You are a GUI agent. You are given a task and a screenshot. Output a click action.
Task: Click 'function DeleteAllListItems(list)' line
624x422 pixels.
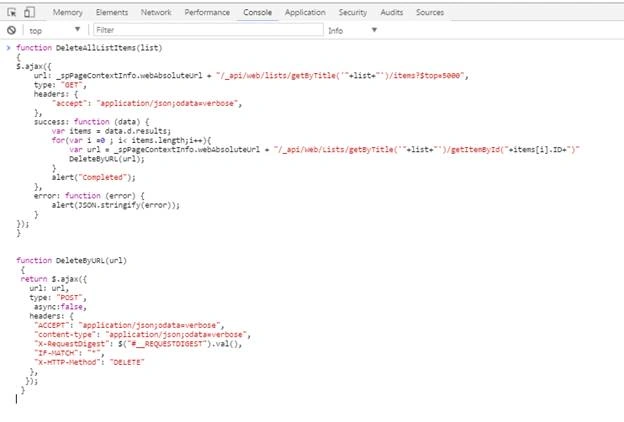click(x=89, y=48)
